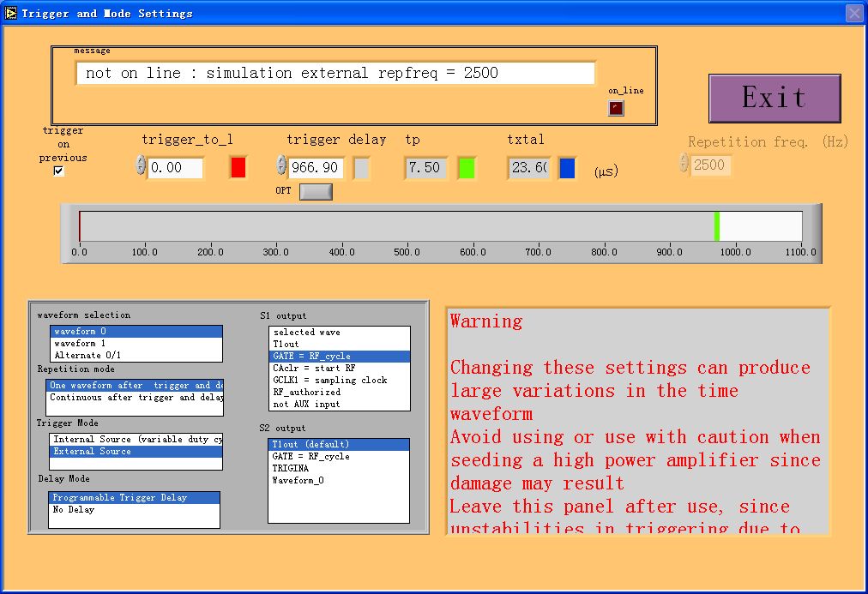Click the green marker on the timeline slider
Image resolution: width=868 pixels, height=594 pixels.
[717, 226]
